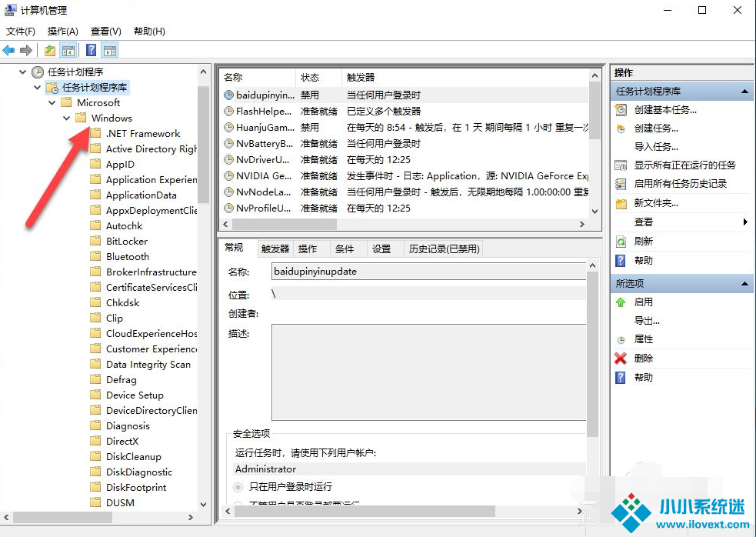Collapse the Windows folder node
Image resolution: width=756 pixels, height=537 pixels.
coord(67,118)
